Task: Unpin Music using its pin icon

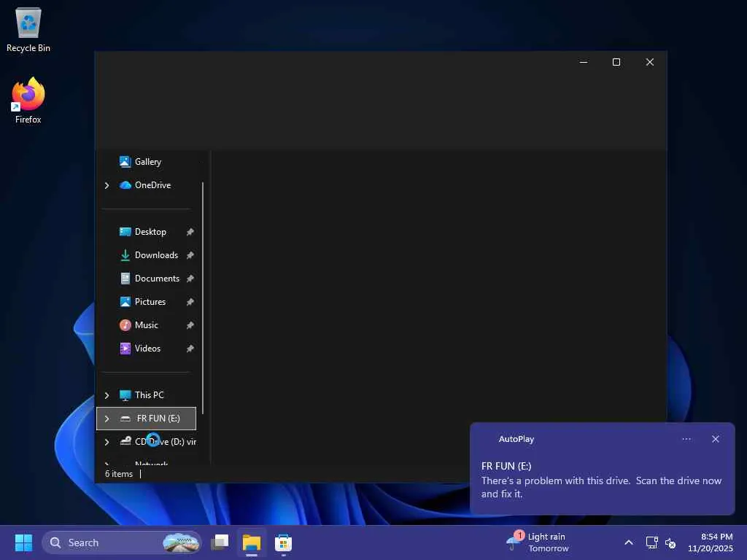Action: [x=190, y=325]
